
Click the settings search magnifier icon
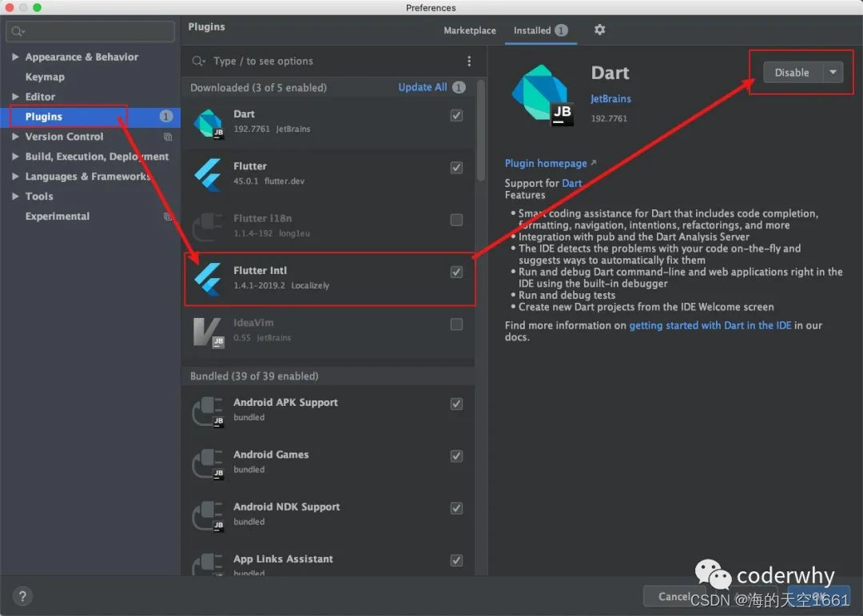[x=17, y=31]
